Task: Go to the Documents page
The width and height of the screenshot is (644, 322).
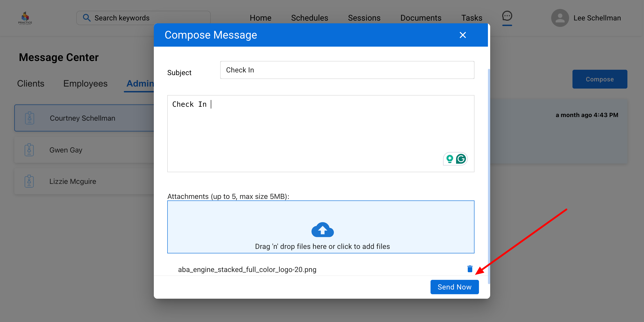Action: (x=421, y=18)
